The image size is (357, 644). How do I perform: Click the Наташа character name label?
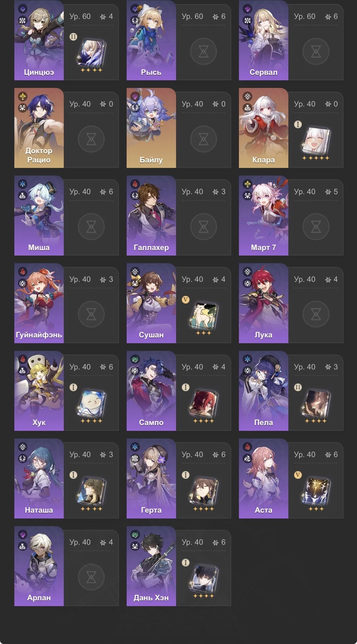click(39, 510)
